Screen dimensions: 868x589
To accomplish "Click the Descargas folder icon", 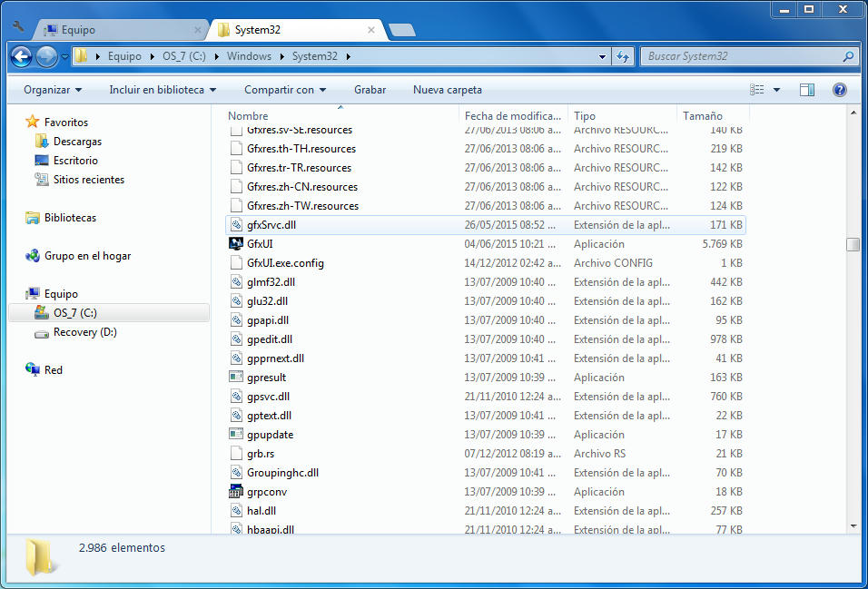I will point(42,142).
